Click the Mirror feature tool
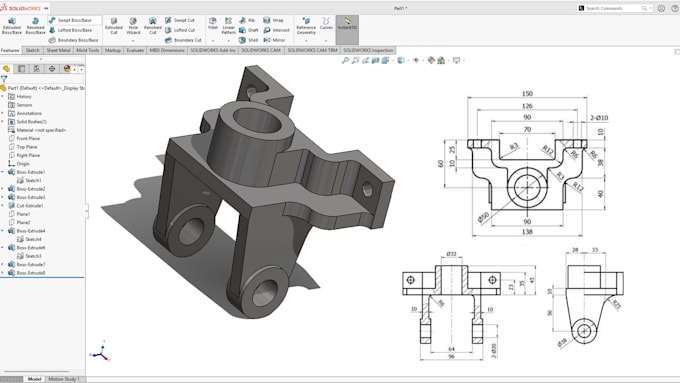This screenshot has height=383, width=680. [x=275, y=40]
